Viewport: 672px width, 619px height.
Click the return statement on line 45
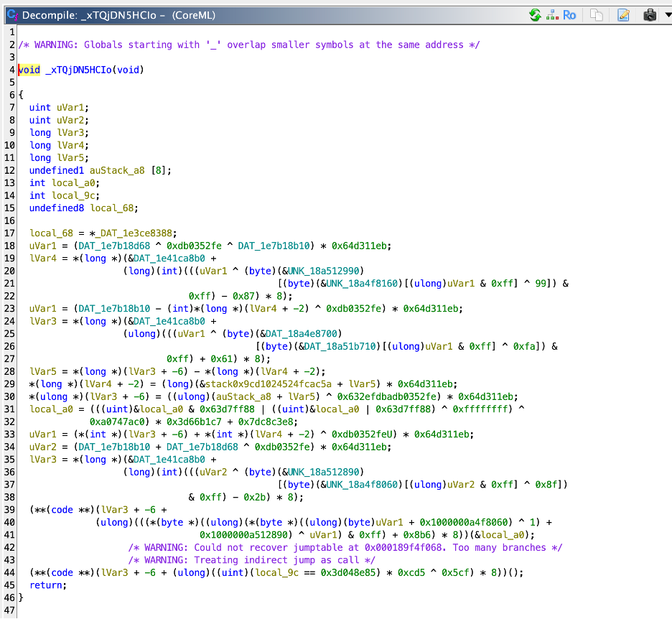point(47,585)
